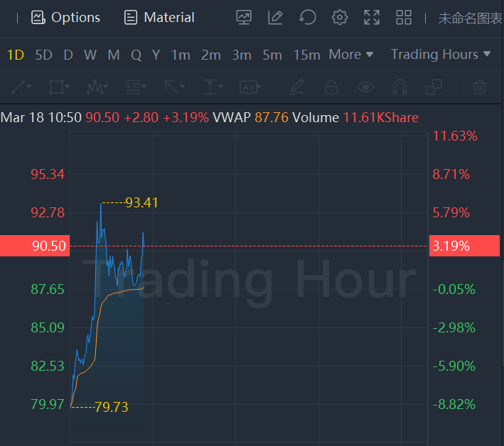This screenshot has height=446, width=504.
Task: Click the edit note pencil icon
Action: [276, 18]
